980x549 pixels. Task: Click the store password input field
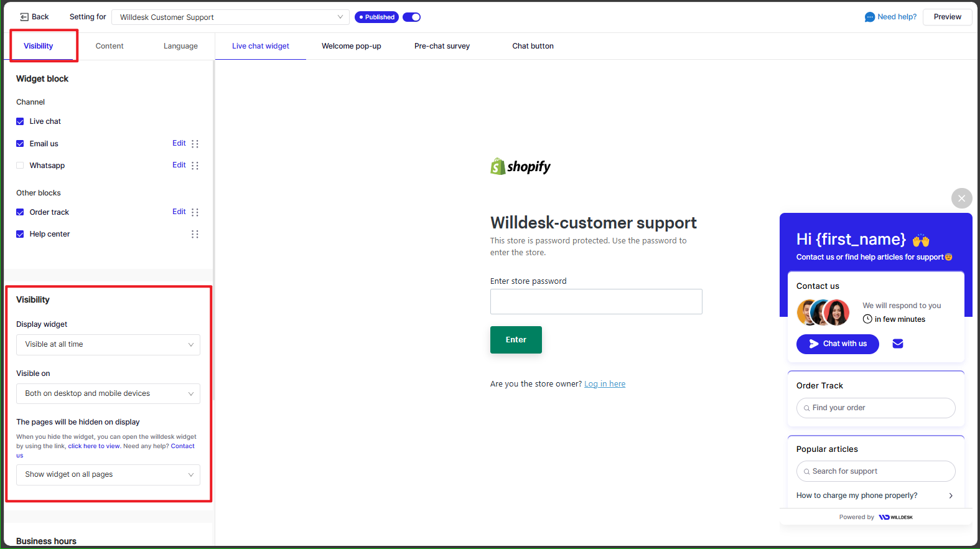(x=596, y=301)
